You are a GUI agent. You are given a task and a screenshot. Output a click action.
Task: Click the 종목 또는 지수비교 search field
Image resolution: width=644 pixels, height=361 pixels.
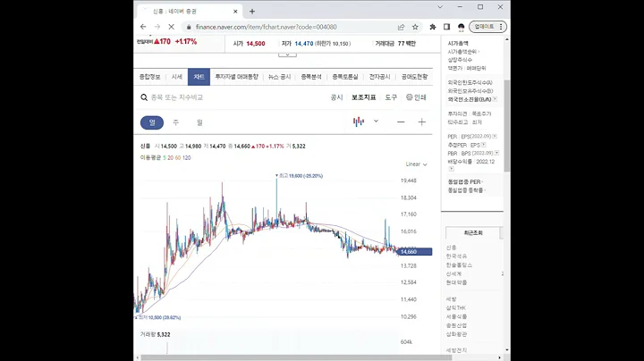click(176, 97)
